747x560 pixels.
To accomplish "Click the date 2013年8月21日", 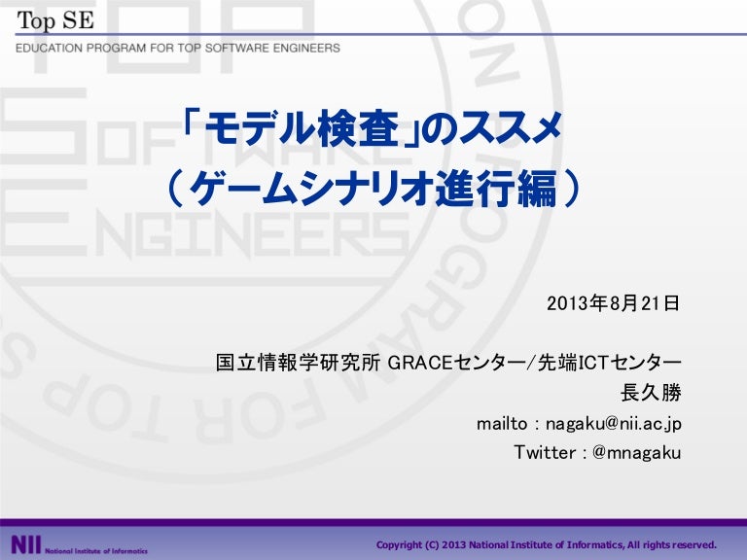I will coord(614,304).
